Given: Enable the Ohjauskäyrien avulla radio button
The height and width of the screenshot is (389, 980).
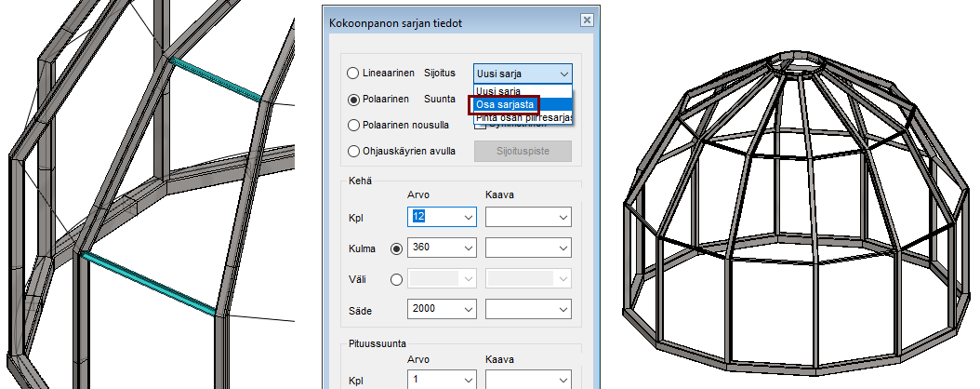Looking at the screenshot, I should (353, 151).
